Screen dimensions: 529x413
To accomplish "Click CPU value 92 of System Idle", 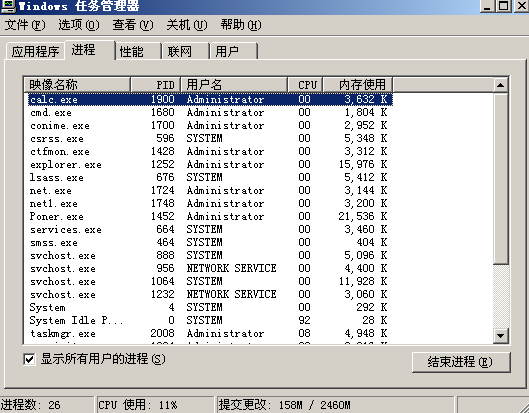I will point(304,320).
